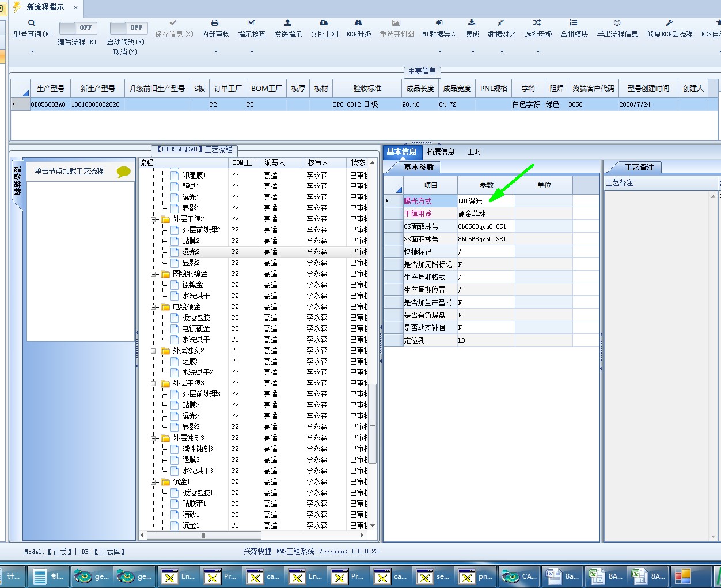Click the 导出流程信息 smiley icon

click(x=617, y=23)
